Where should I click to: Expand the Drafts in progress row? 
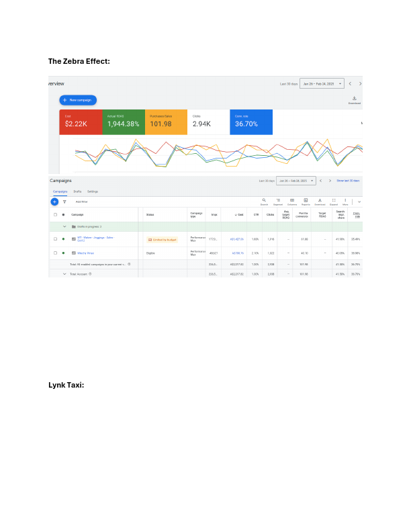point(64,226)
